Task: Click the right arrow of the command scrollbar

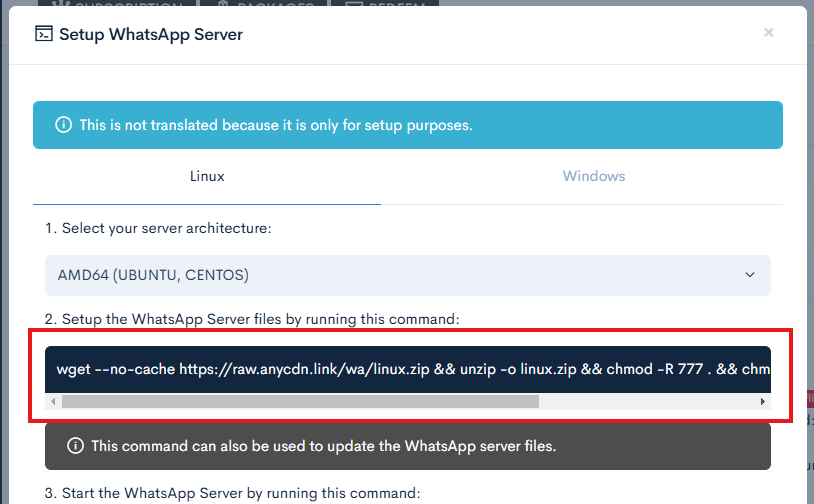Action: 763,401
